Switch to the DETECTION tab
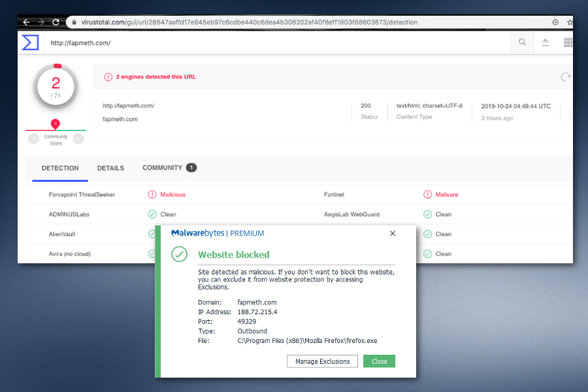 [60, 168]
